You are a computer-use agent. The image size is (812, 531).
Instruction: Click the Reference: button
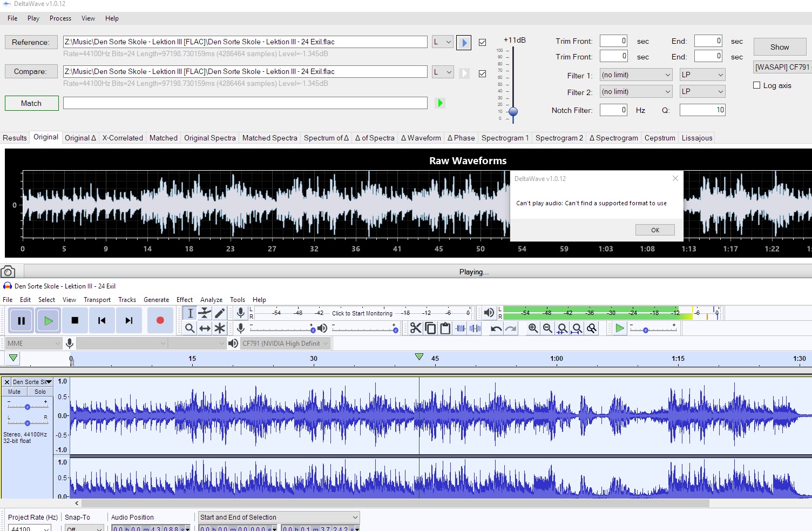pos(31,42)
